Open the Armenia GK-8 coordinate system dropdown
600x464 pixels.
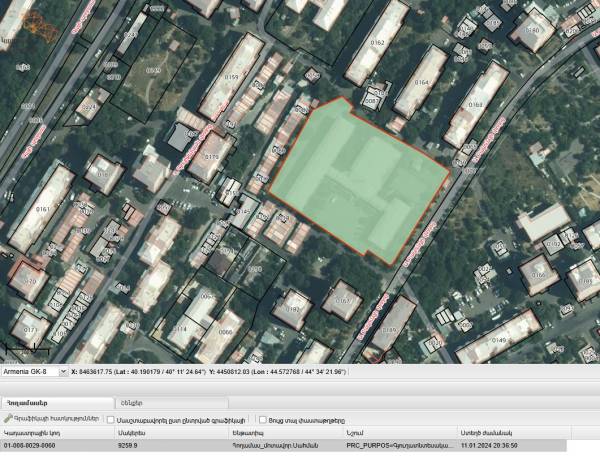pyautogui.click(x=34, y=371)
